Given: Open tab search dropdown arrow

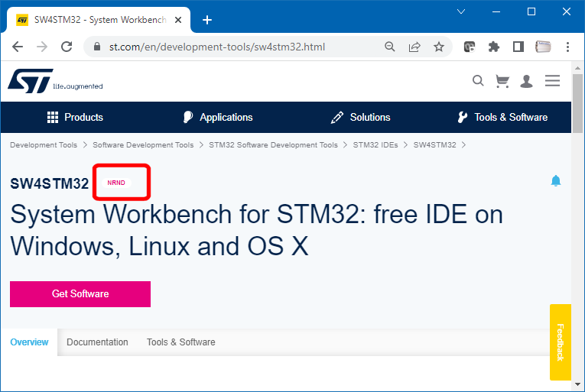Looking at the screenshot, I should [x=461, y=11].
